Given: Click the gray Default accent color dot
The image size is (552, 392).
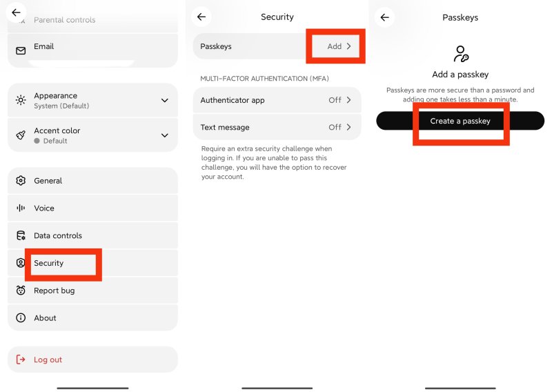Looking at the screenshot, I should coord(37,141).
